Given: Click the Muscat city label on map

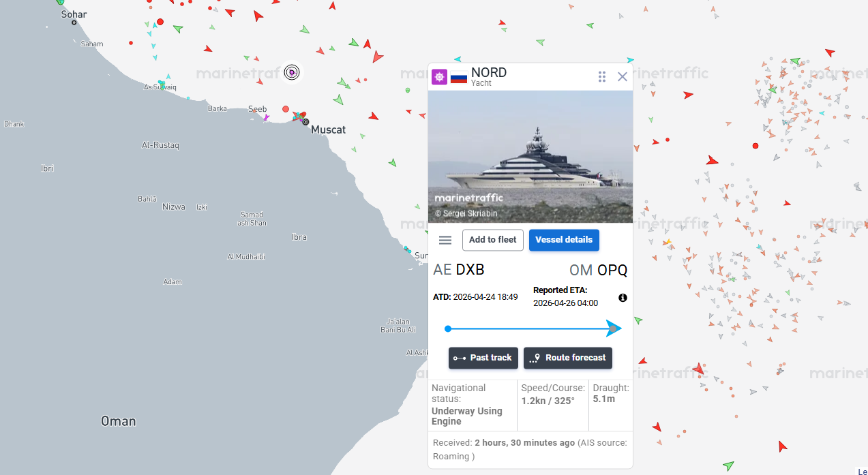Looking at the screenshot, I should pos(328,129).
